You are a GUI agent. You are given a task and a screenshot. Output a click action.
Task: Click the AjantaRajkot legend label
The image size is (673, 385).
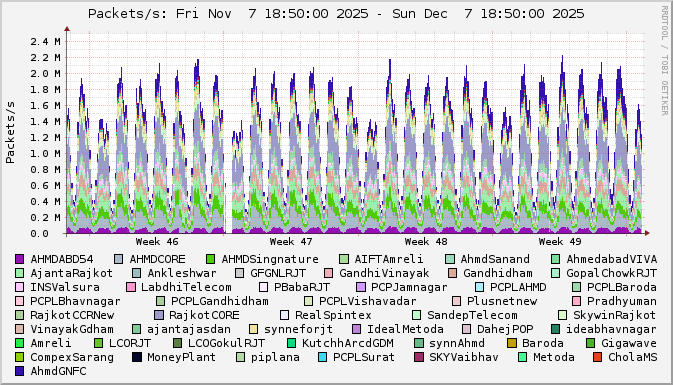pyautogui.click(x=71, y=273)
